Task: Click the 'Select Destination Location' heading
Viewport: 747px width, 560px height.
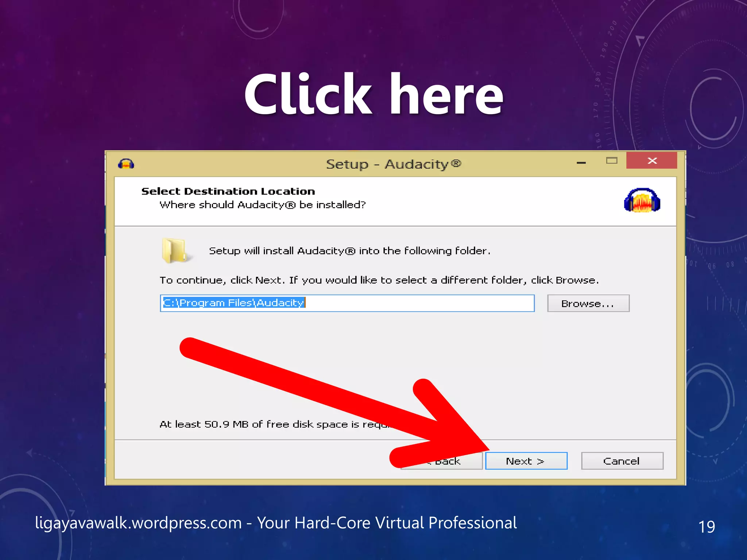Action: coord(228,191)
